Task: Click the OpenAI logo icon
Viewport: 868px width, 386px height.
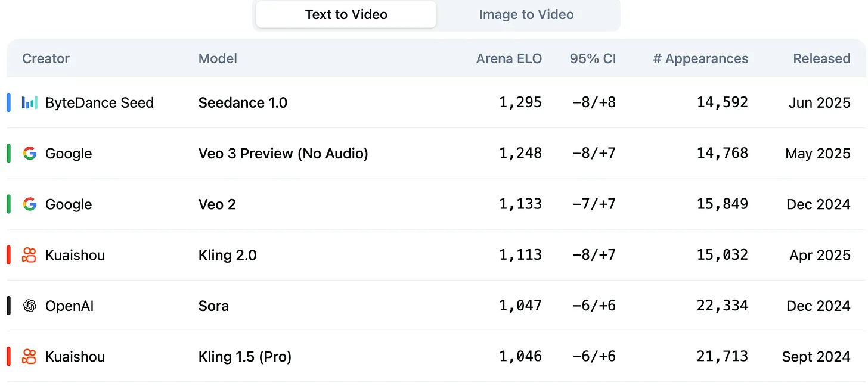Action: [x=29, y=306]
